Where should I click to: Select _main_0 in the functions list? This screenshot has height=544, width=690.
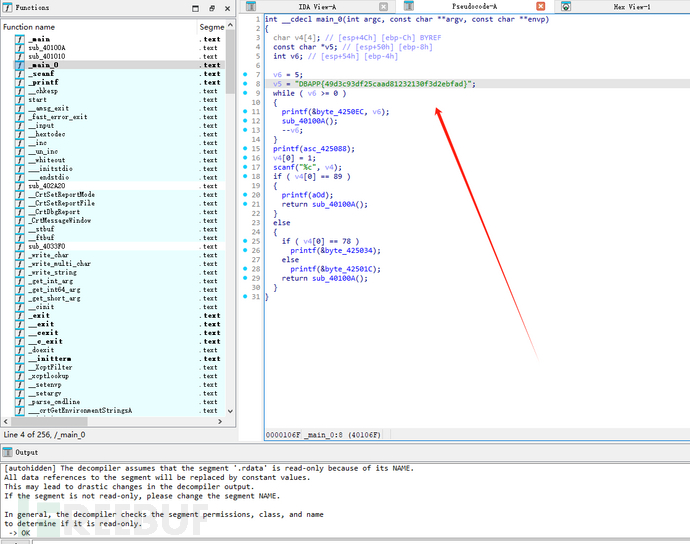click(41, 65)
